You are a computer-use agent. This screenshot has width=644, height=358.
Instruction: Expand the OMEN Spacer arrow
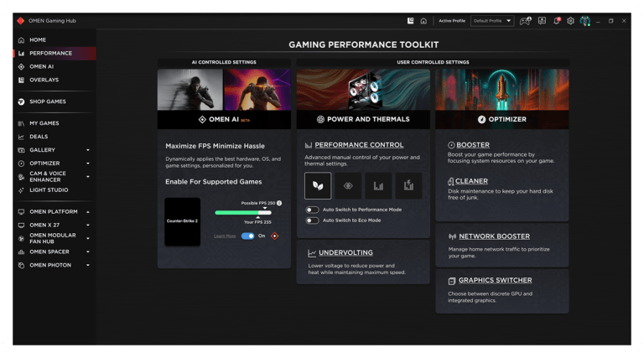tap(88, 252)
